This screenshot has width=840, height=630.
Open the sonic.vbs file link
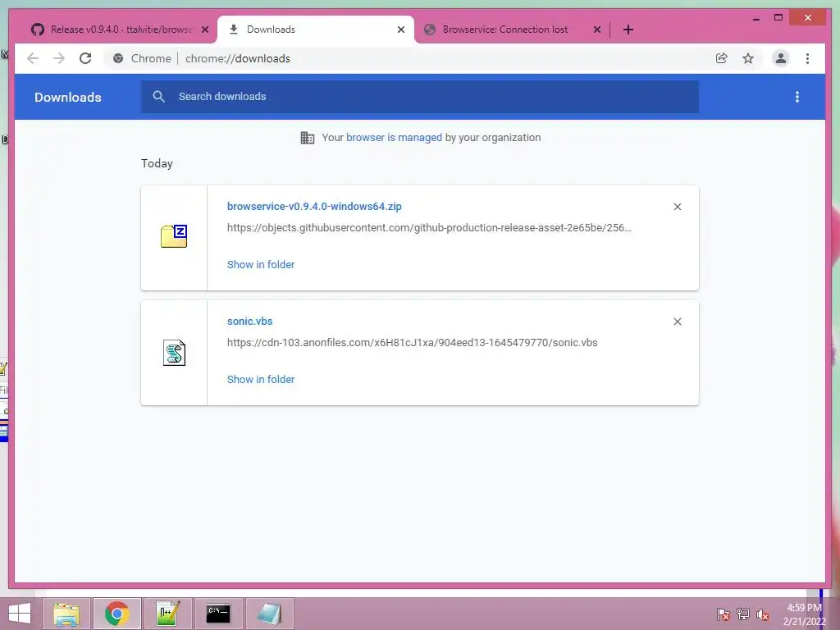249,322
